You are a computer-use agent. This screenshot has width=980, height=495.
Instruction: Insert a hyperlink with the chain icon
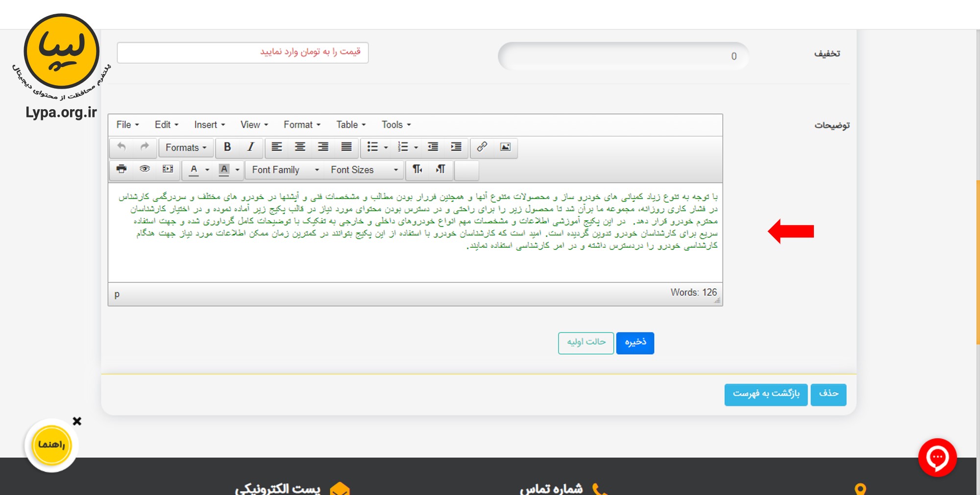[482, 147]
